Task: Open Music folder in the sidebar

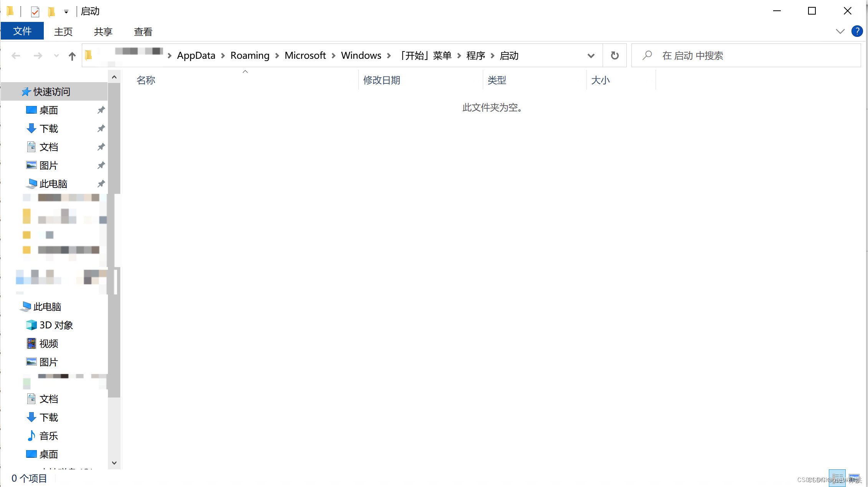Action: pyautogui.click(x=48, y=436)
